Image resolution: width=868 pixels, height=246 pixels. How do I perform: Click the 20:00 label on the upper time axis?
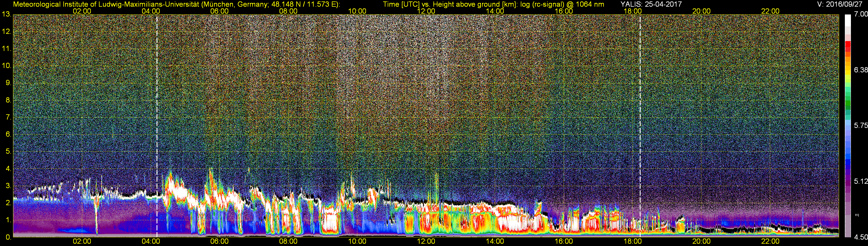click(702, 11)
